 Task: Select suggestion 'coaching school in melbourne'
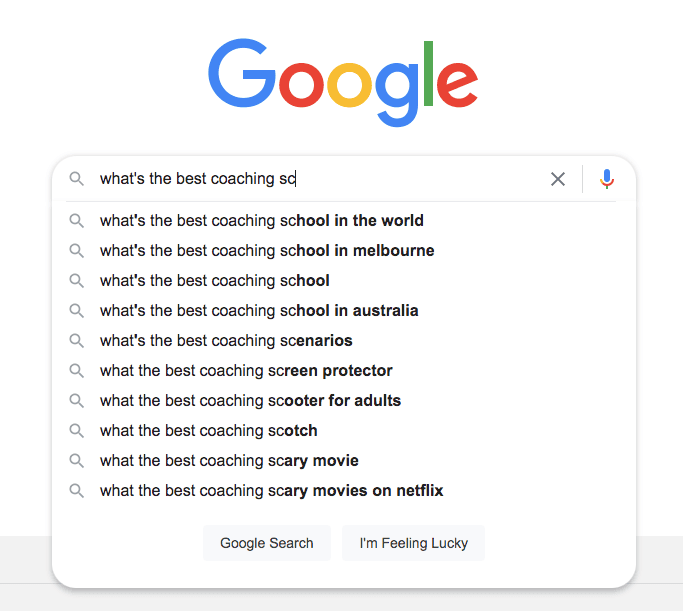tap(266, 251)
